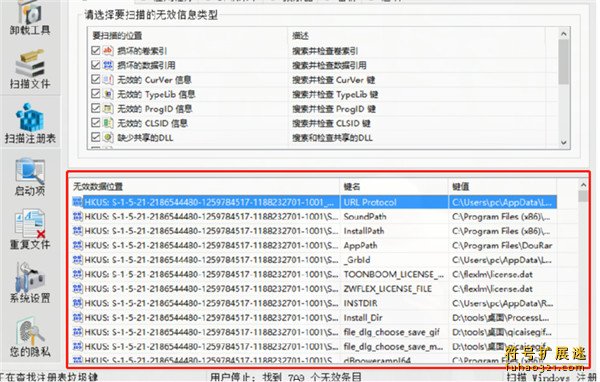Screen dimensions: 600x382
Task: Toggle the 缺少共享的DLL checkbox
Action: 96,137
